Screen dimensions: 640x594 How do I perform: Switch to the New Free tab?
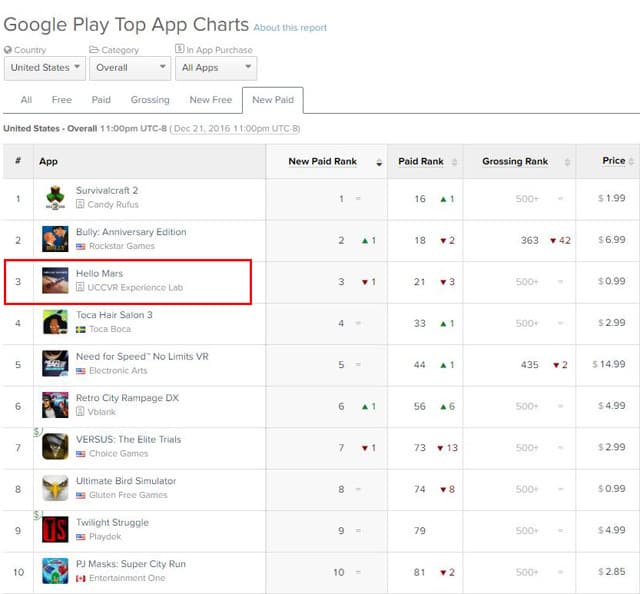(211, 100)
